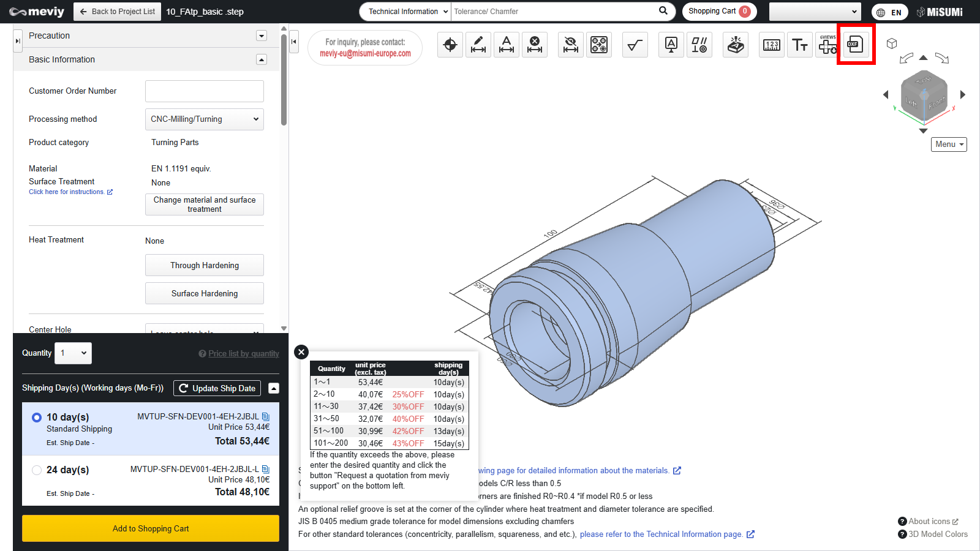Click the DXF export icon

coord(855,45)
